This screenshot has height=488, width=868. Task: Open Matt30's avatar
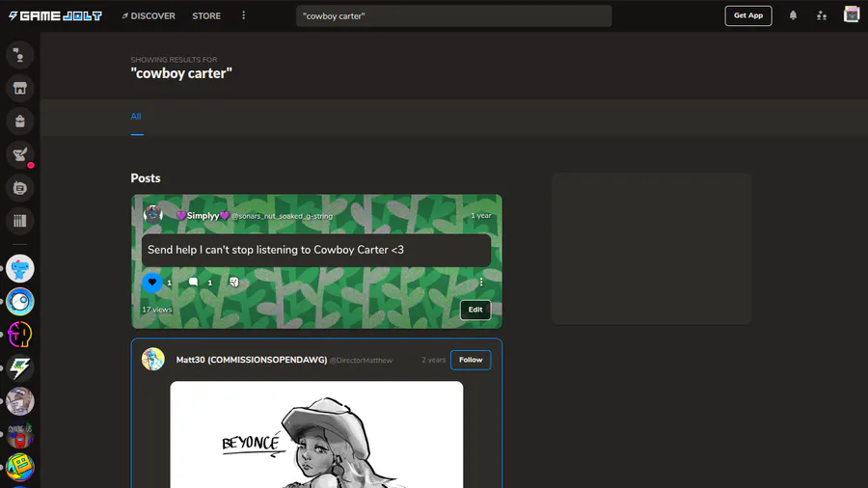[x=153, y=359]
